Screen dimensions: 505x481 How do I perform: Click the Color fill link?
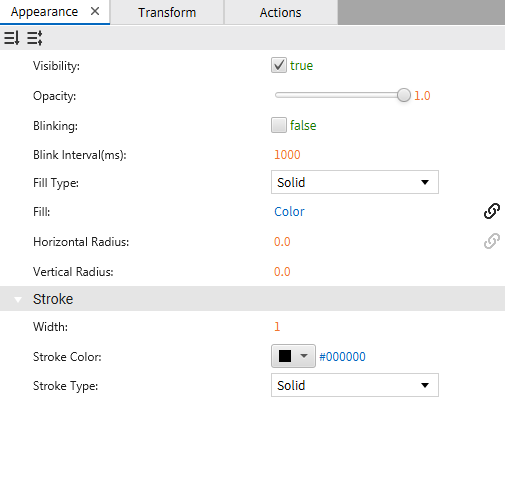click(289, 212)
